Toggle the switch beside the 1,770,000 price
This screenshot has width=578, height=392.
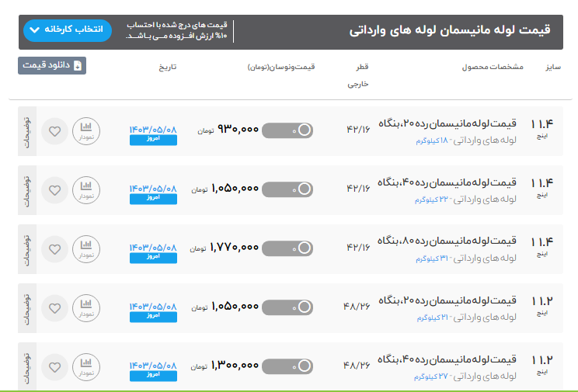(x=288, y=248)
